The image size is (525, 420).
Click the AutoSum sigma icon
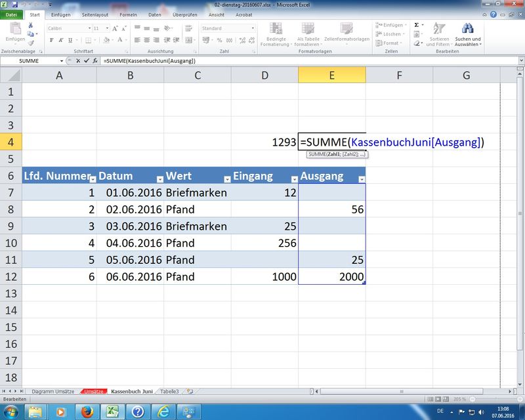[416, 25]
